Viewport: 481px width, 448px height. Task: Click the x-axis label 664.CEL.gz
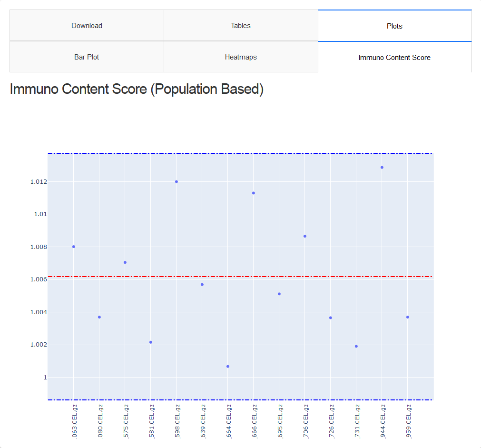point(228,421)
